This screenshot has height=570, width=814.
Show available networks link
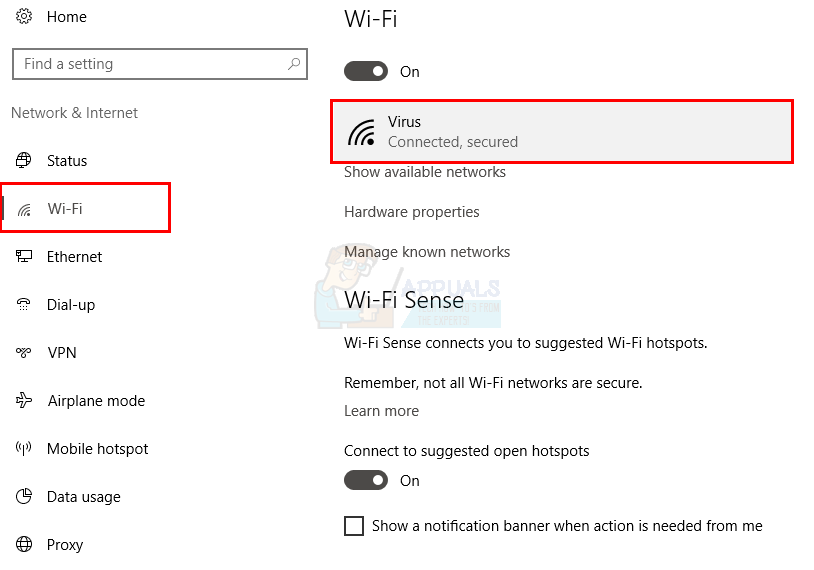(425, 172)
